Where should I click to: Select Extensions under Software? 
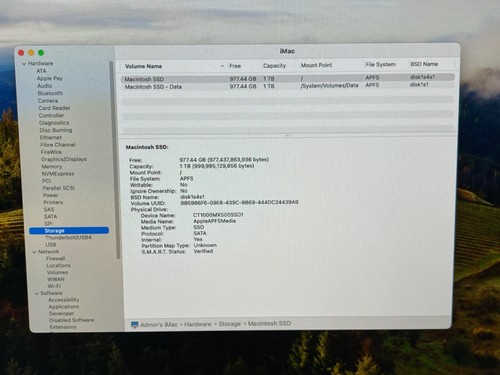pos(63,327)
